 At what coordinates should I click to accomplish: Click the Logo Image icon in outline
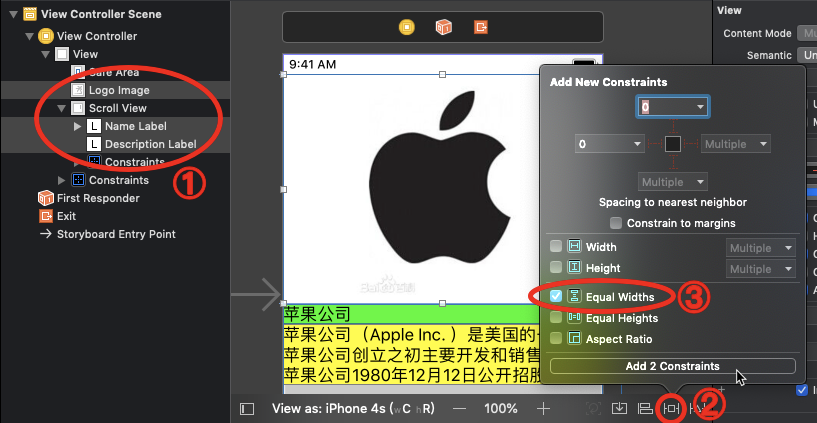(78, 90)
